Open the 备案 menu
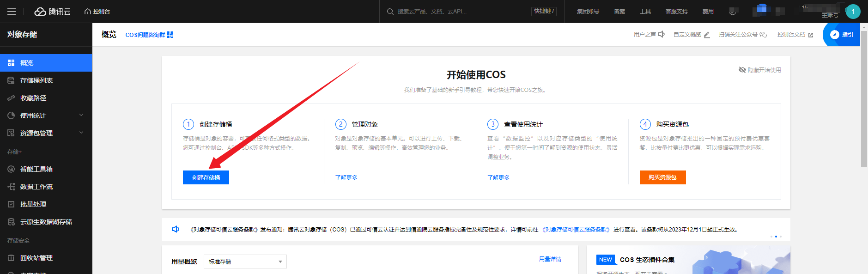 [619, 12]
